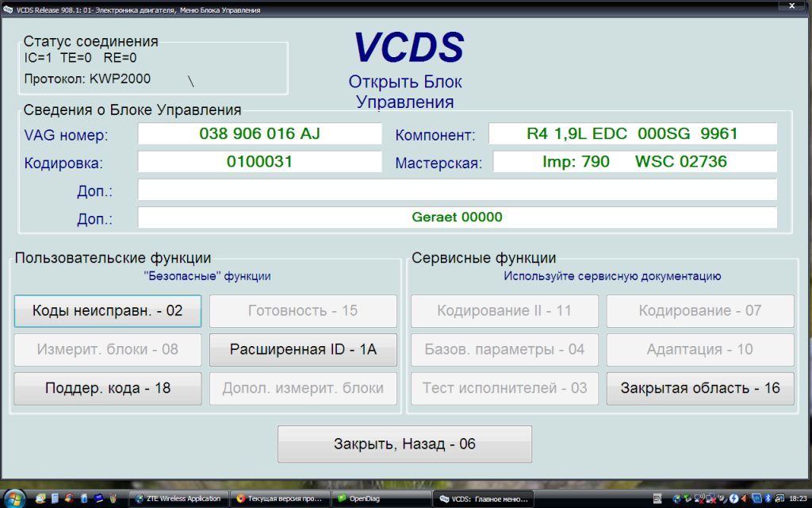Switch to Текущая версия про… taskbar window
The image size is (812, 508).
[x=280, y=498]
